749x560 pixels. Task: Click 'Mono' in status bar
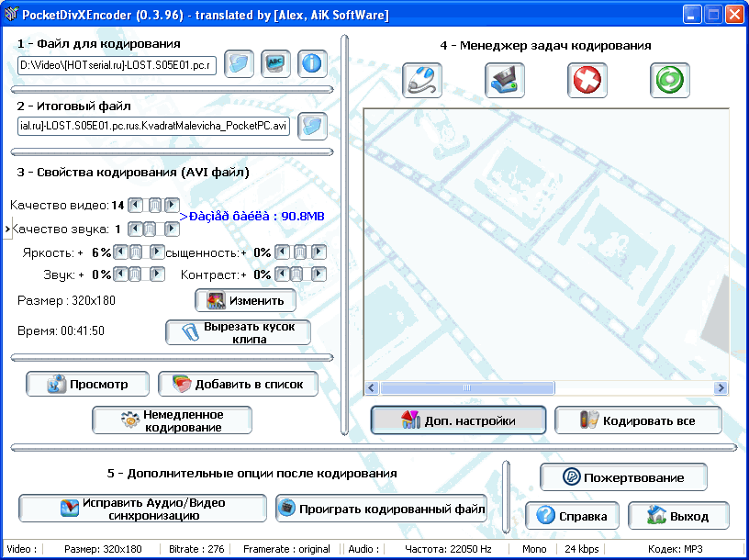pos(534,549)
